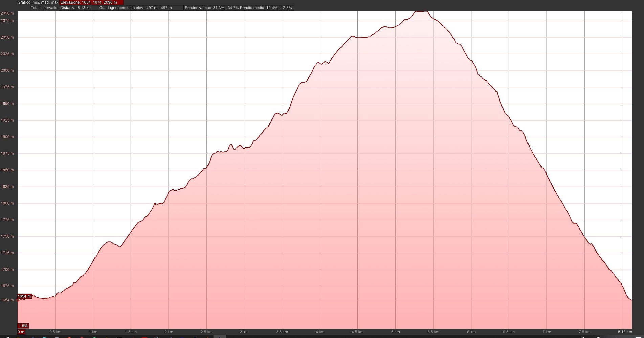This screenshot has height=338, width=644.
Task: Click the 1654 m bottom elevation axis label
Action: pyautogui.click(x=7, y=300)
